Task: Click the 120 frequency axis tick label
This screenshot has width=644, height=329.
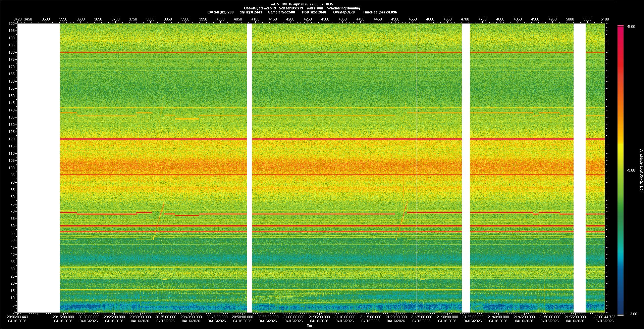Action: coord(12,139)
